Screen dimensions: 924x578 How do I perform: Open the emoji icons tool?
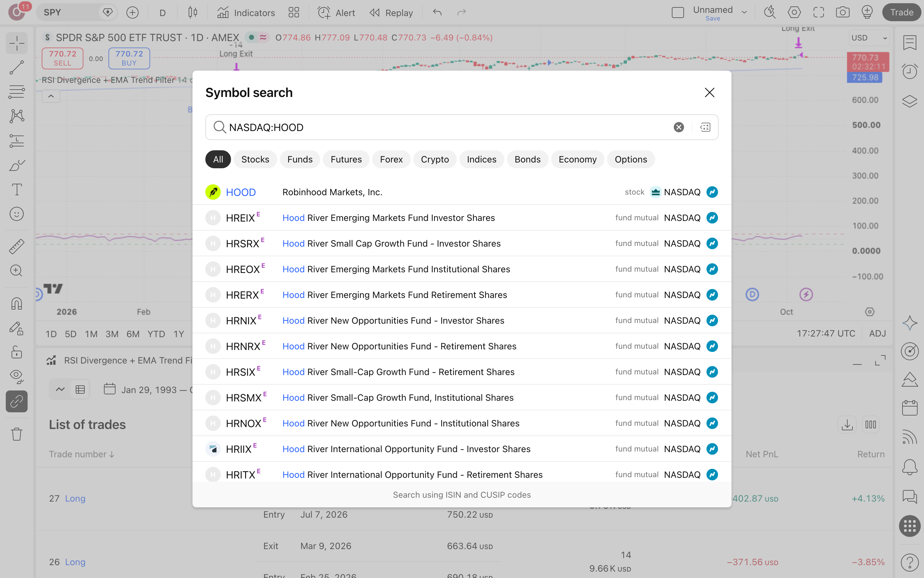(16, 214)
